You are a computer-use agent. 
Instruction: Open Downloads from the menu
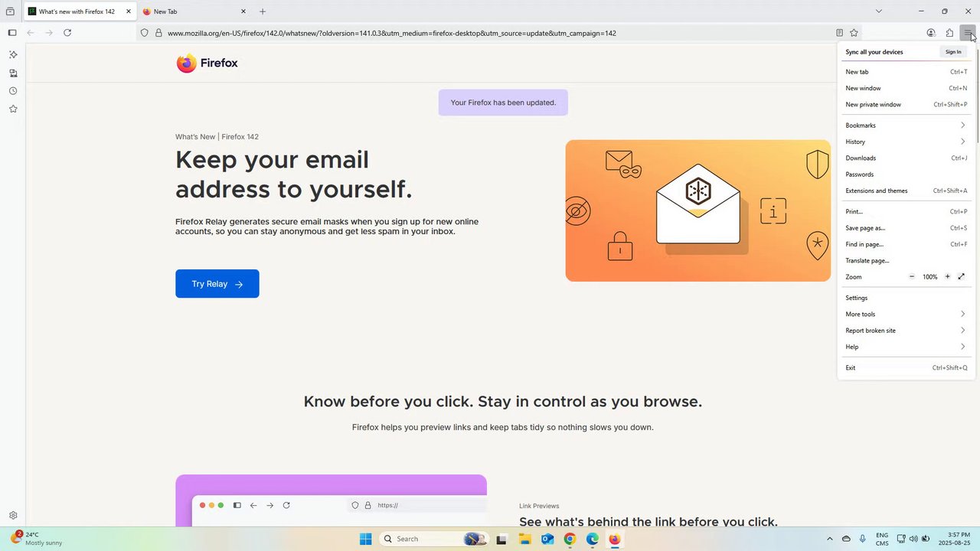[906, 158]
